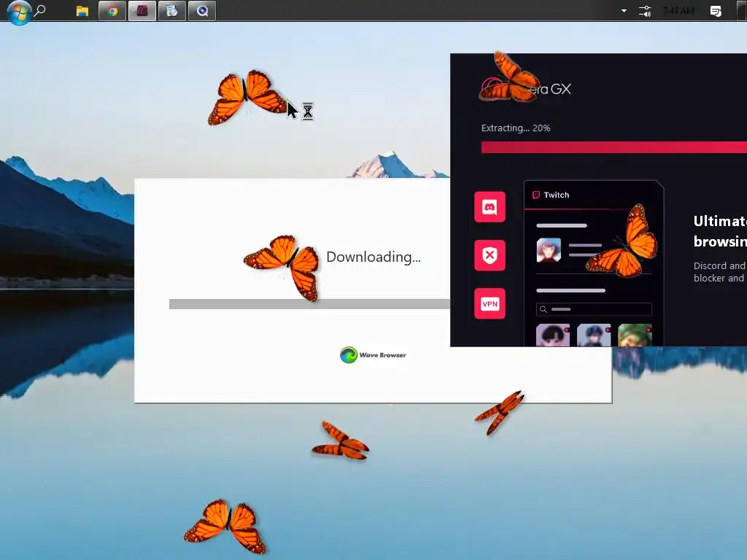Expand hidden system tray icons arrow
The image size is (747, 560).
[624, 11]
